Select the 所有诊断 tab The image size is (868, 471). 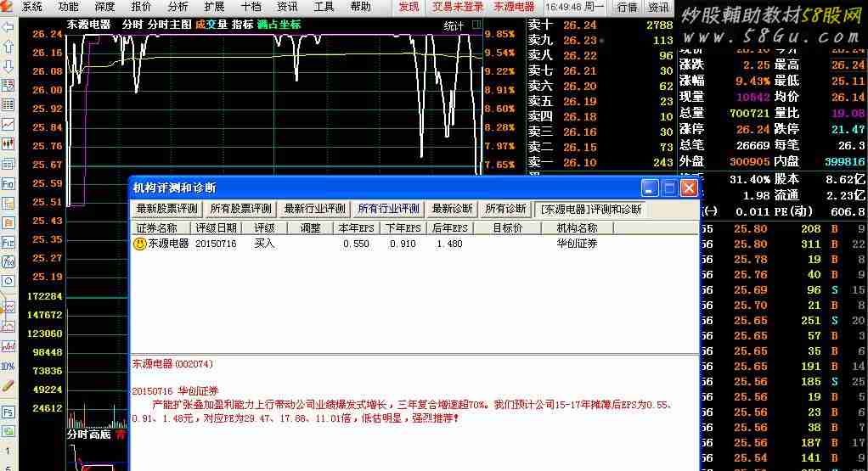coord(505,209)
